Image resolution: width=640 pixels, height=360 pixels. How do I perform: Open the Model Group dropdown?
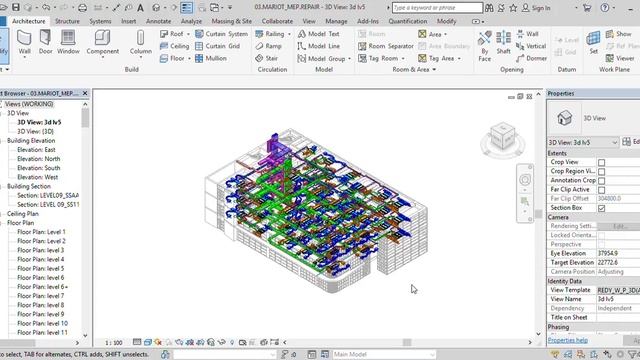[349, 59]
